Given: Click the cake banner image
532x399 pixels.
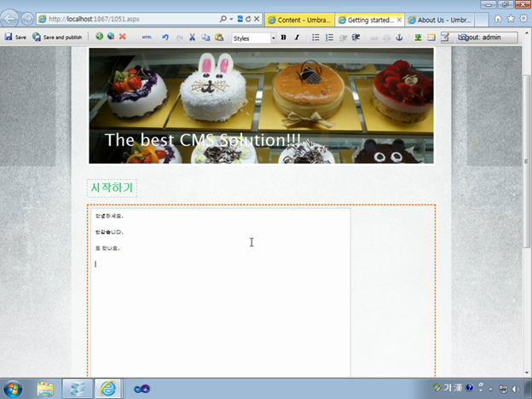Looking at the screenshot, I should coord(261,106).
